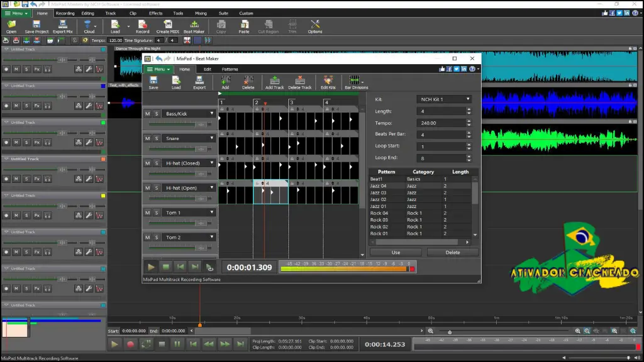Click Use pattern button
Screen dimensions: 644x362
[396, 253]
